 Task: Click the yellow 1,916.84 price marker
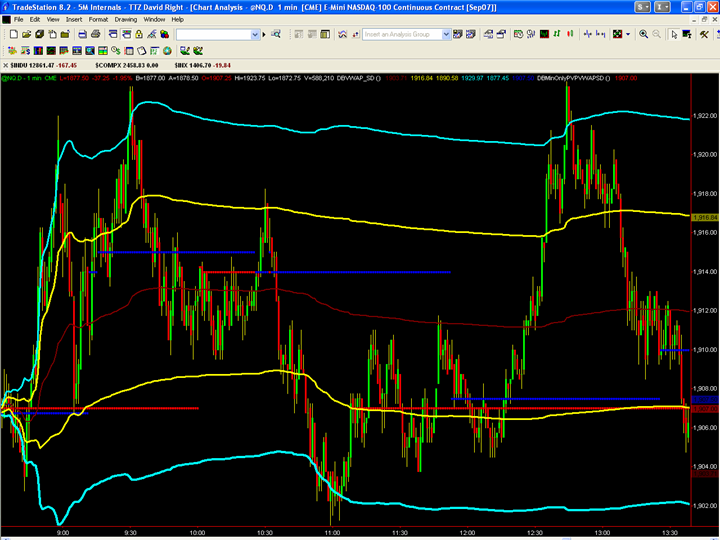705,218
